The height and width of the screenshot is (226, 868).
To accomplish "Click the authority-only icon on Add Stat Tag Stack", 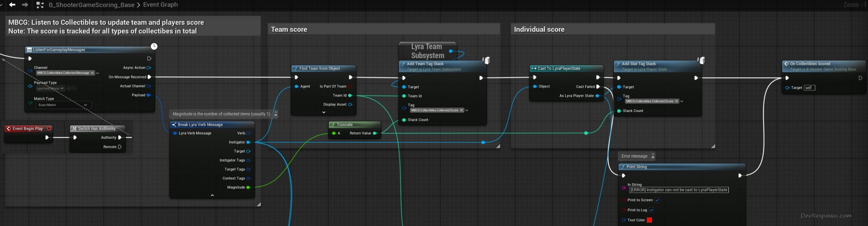I will (701, 60).
